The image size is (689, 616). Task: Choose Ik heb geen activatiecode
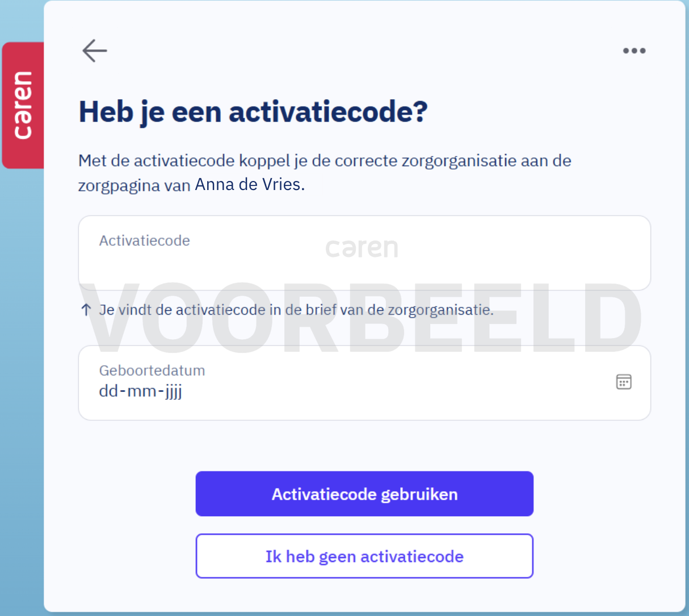(x=364, y=556)
